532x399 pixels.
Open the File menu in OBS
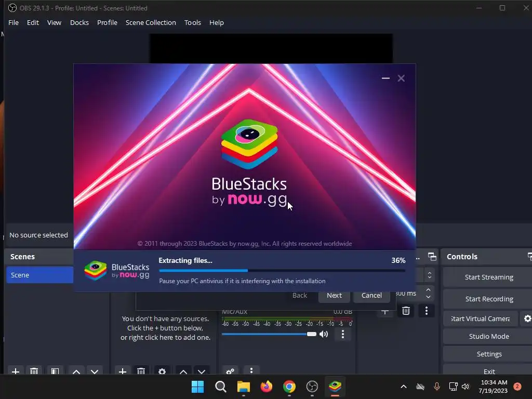pyautogui.click(x=14, y=22)
